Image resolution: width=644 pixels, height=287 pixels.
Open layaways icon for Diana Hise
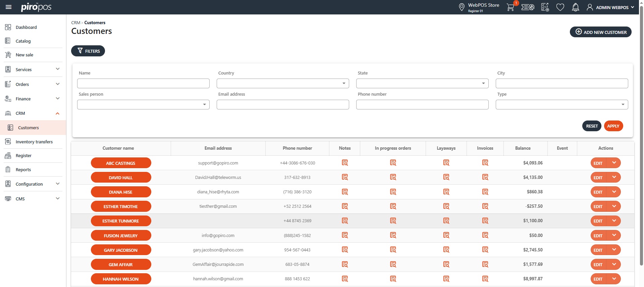tap(446, 192)
